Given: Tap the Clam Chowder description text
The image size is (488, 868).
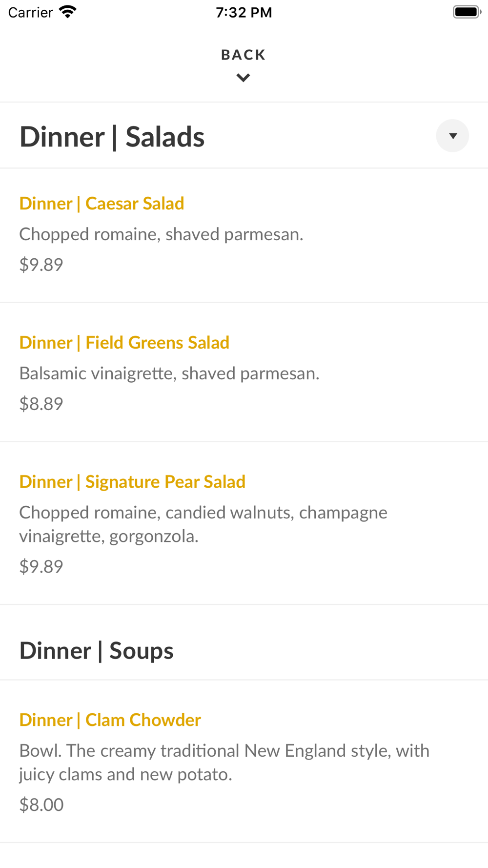Looking at the screenshot, I should pyautogui.click(x=224, y=763).
